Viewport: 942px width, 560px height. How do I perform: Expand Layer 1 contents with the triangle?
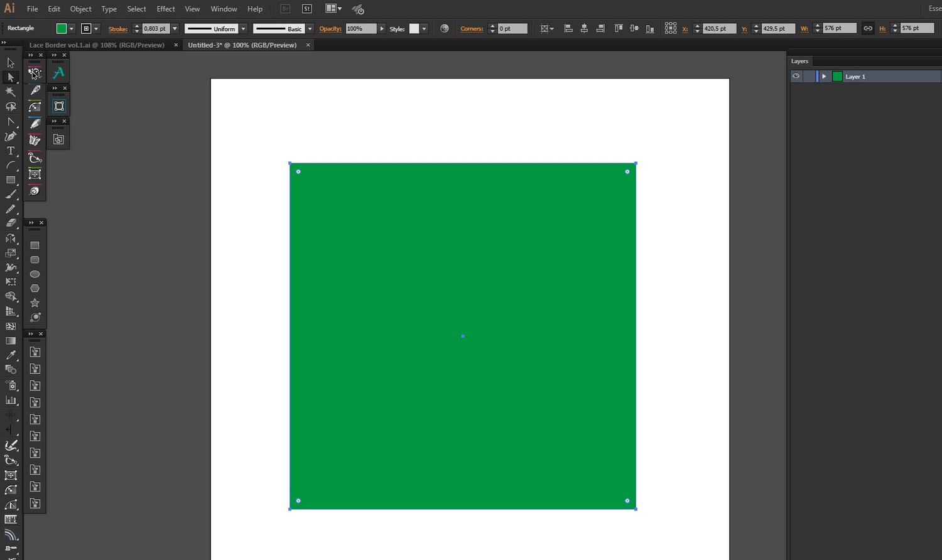click(824, 77)
